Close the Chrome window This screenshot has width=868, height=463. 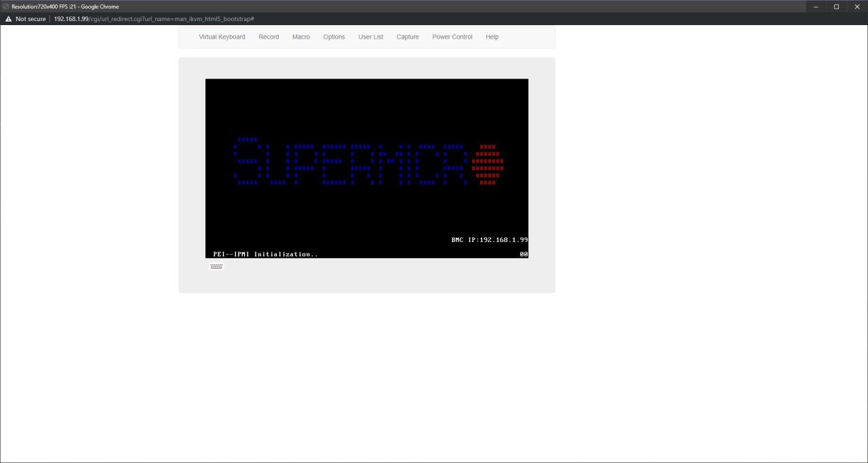(857, 6)
